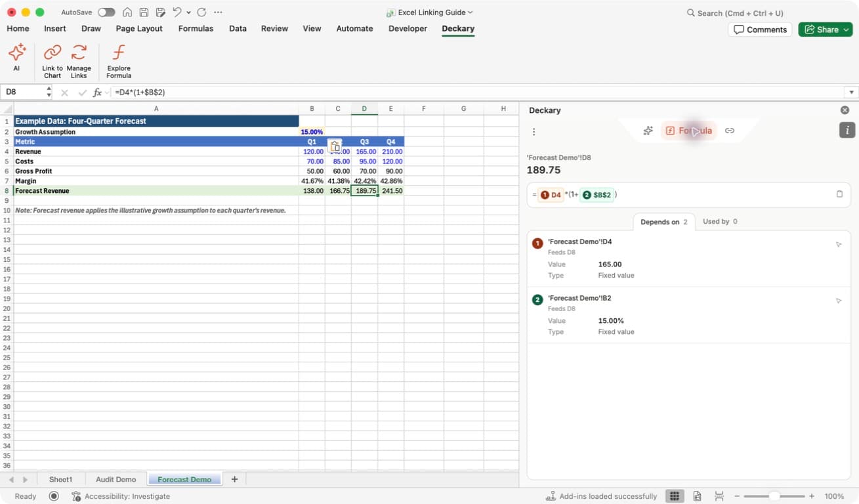Expand the Share button dropdown arrow
Screen dimensions: 859x504
click(x=847, y=30)
